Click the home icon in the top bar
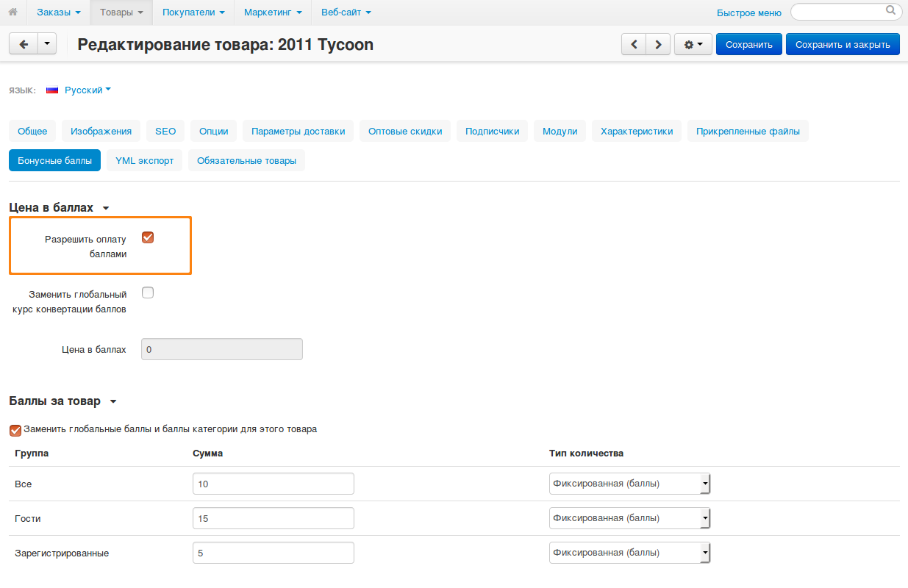This screenshot has width=908, height=588. click(12, 12)
